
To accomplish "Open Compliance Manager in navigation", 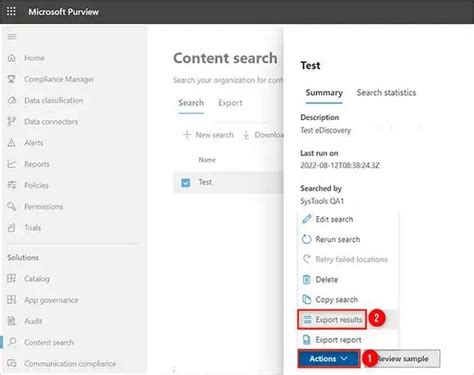I will pyautogui.click(x=59, y=79).
